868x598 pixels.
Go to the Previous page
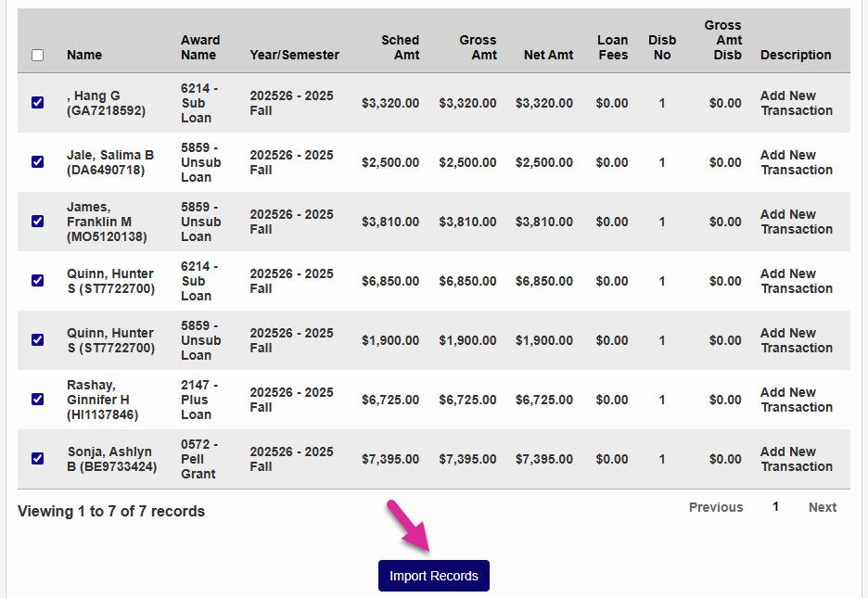tap(715, 507)
